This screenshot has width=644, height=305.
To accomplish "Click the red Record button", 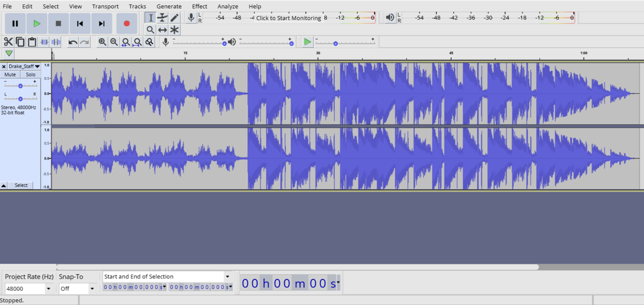I will click(127, 24).
